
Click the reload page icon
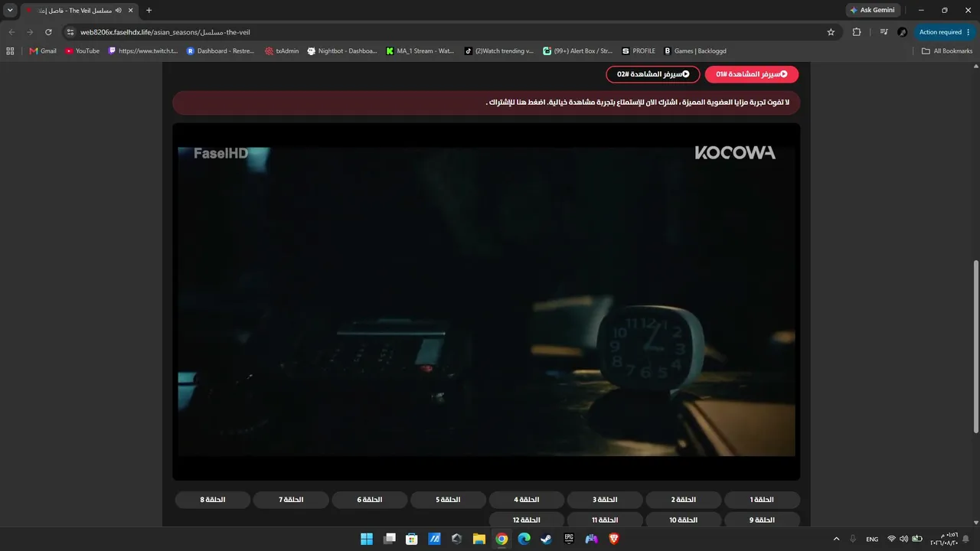coord(48,32)
